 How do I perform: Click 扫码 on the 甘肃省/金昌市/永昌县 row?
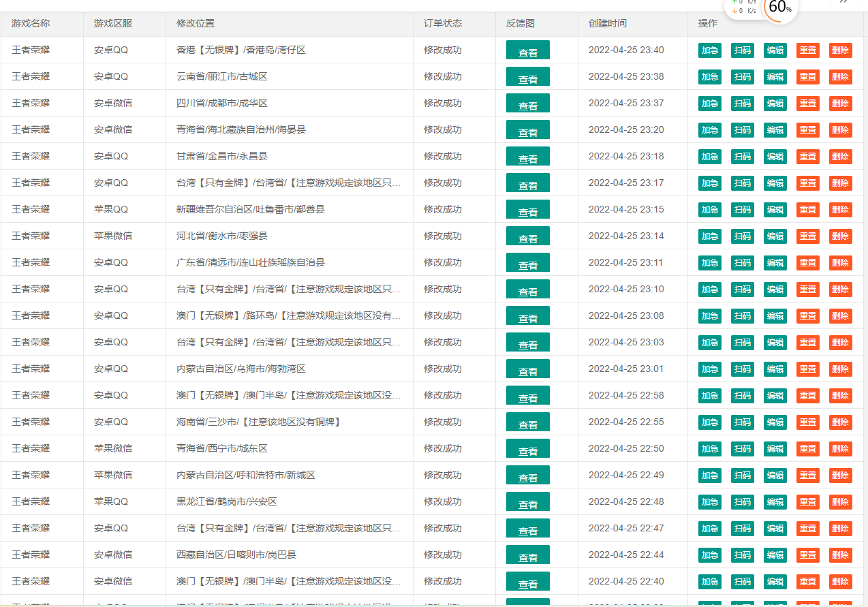(742, 157)
